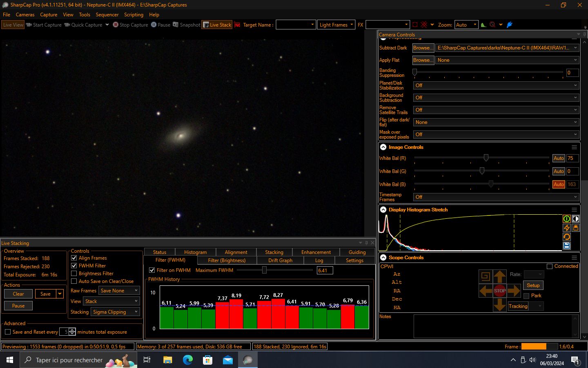588x368 pixels.
Task: Open the Live Stack panel
Action: pos(217,25)
